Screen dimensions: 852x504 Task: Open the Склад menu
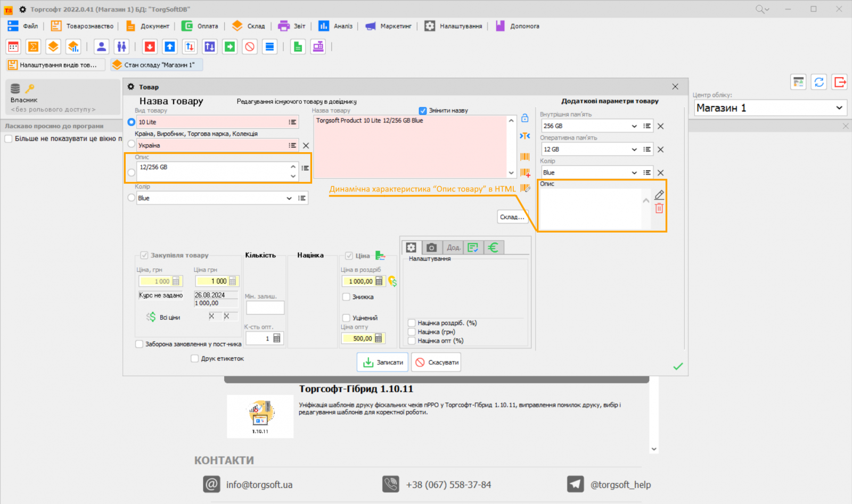coord(250,26)
